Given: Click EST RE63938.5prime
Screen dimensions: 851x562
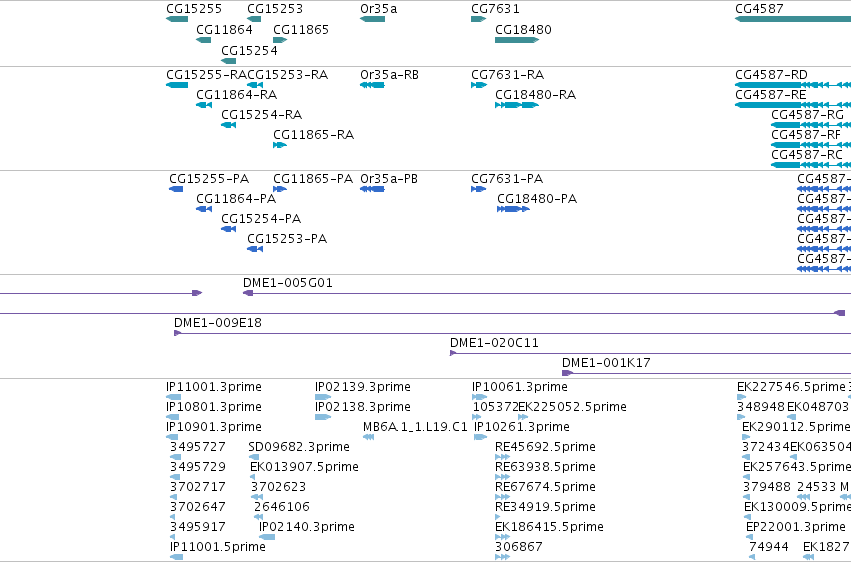Looking at the screenshot, I should point(545,467).
